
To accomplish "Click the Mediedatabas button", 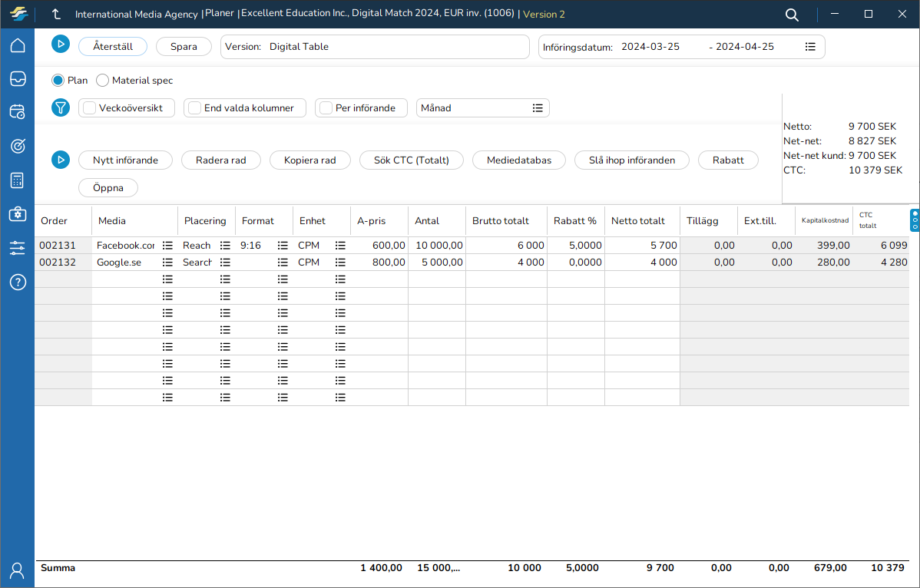I will click(x=518, y=160).
